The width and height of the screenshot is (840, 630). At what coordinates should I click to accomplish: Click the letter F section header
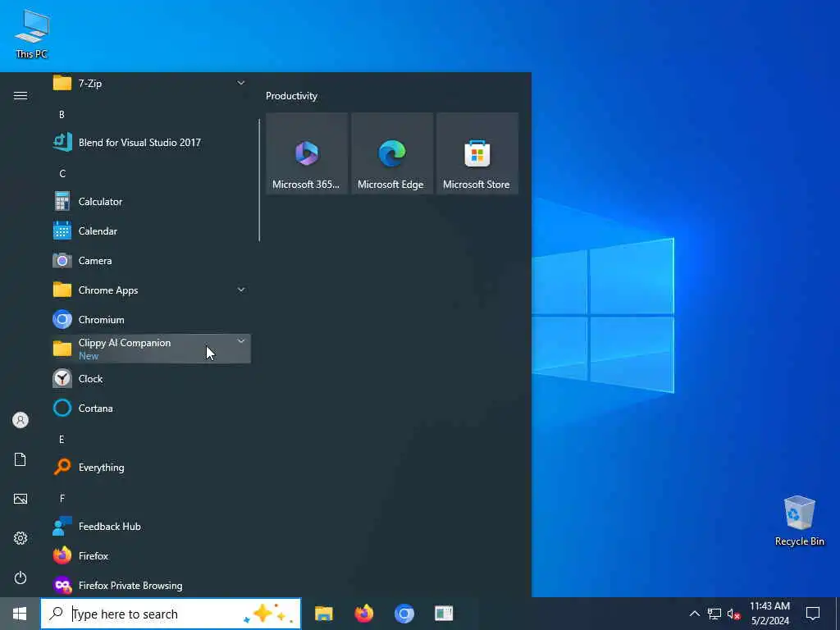click(62, 499)
